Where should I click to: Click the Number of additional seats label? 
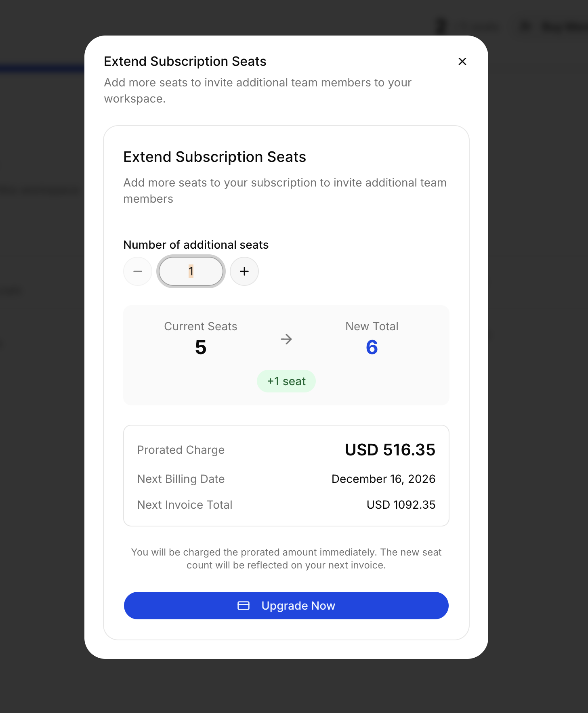[x=196, y=245]
